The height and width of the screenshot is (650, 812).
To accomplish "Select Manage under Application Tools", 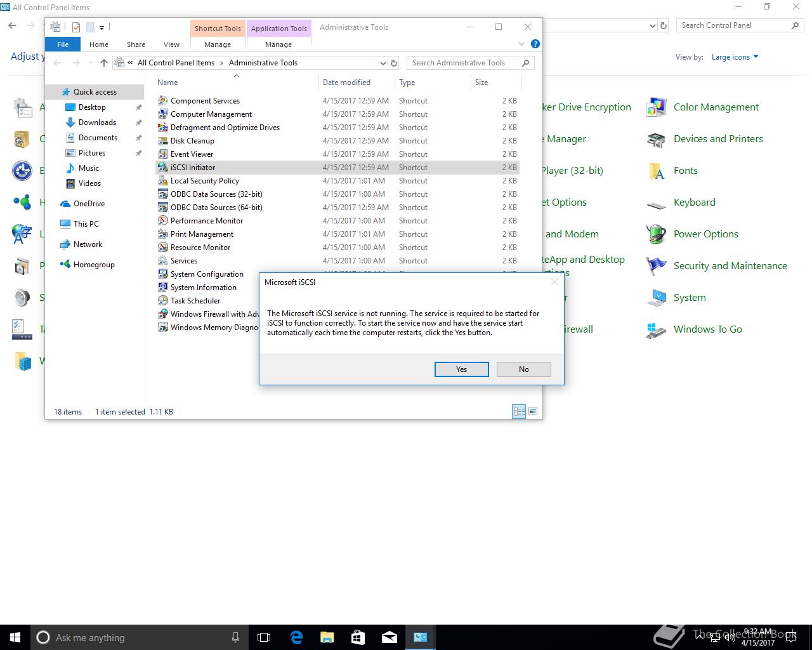I will point(278,44).
